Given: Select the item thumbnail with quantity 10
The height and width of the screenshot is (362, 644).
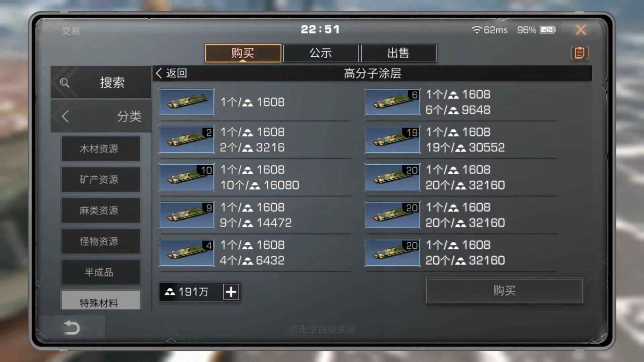Looking at the screenshot, I should click(x=186, y=177).
